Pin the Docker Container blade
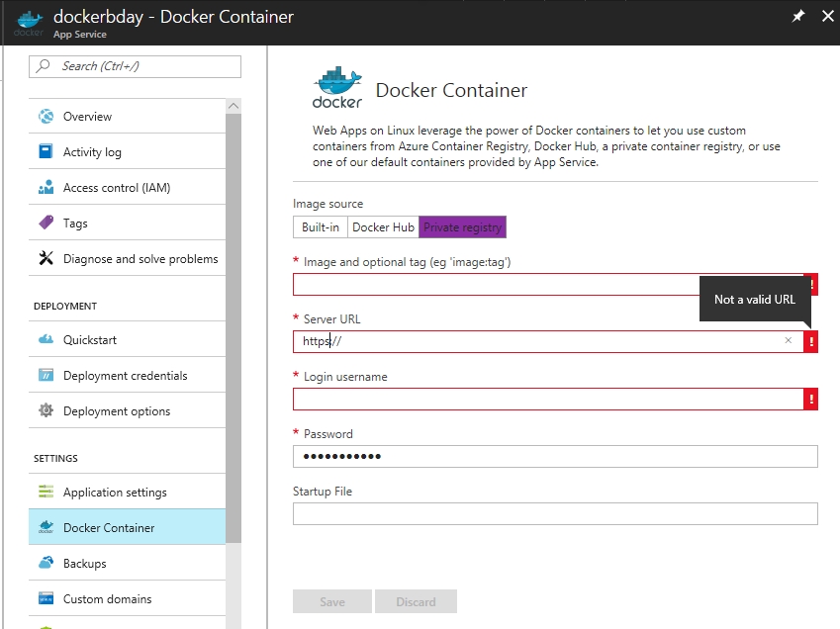 [798, 16]
